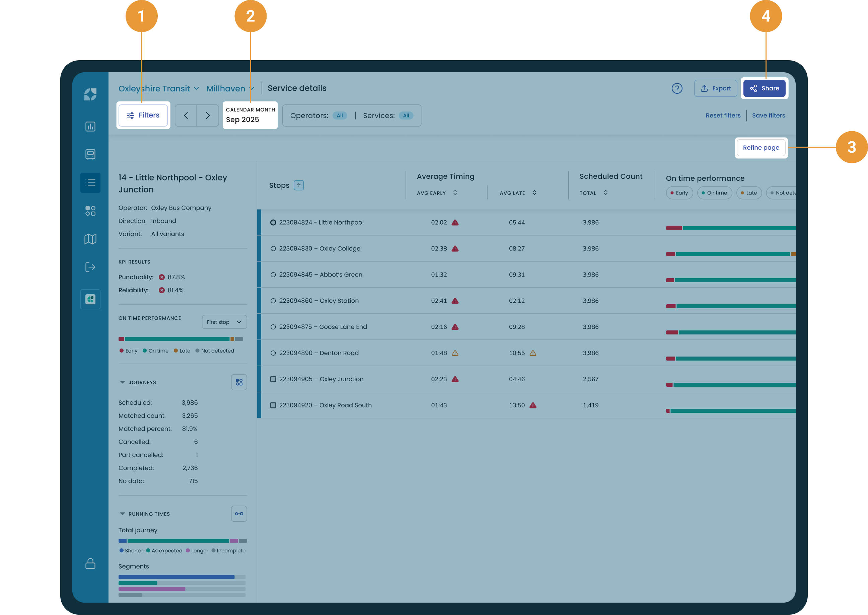Viewport: 868px width, 615px height.
Task: Click the Journeys grid view icon
Action: 239,382
